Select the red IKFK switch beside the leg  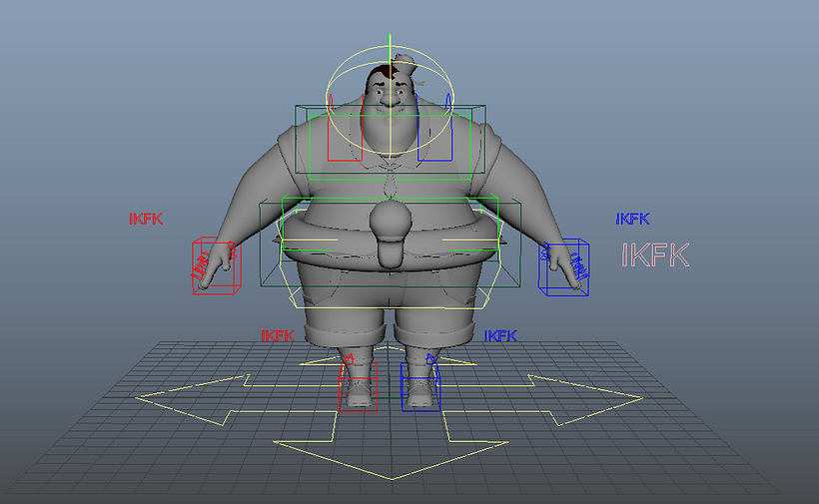278,335
